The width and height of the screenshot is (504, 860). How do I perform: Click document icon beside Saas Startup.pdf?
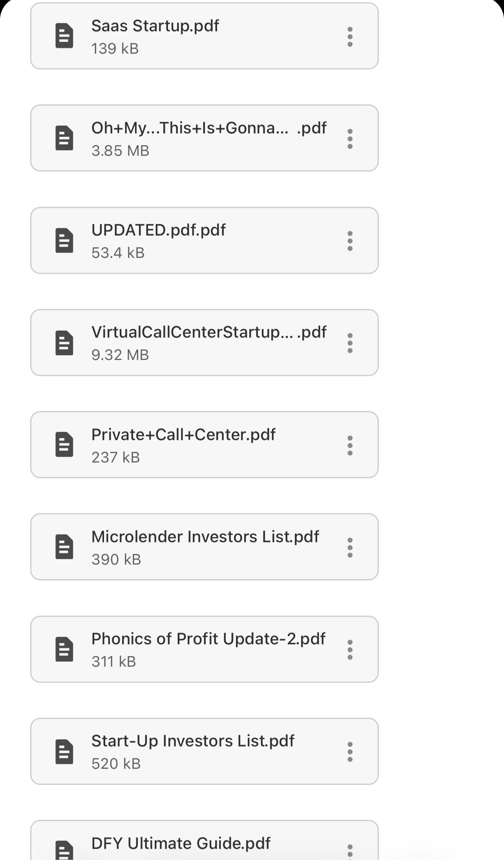[x=64, y=36]
